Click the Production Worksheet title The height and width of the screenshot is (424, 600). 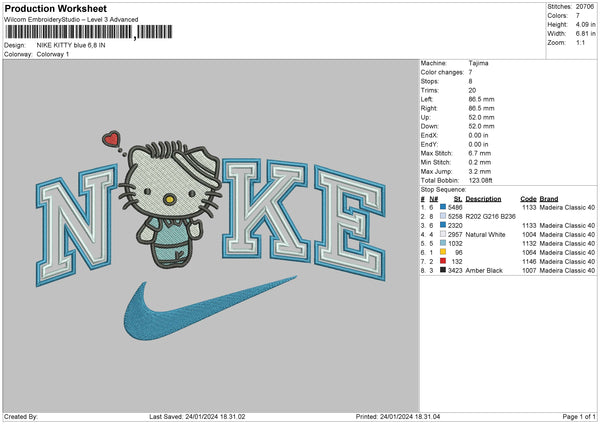[x=55, y=8]
